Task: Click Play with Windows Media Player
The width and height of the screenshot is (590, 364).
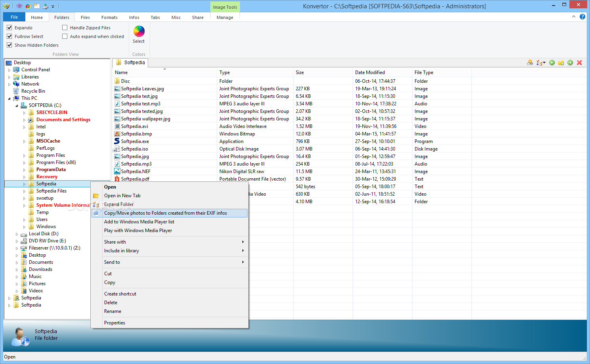Action: point(170,231)
